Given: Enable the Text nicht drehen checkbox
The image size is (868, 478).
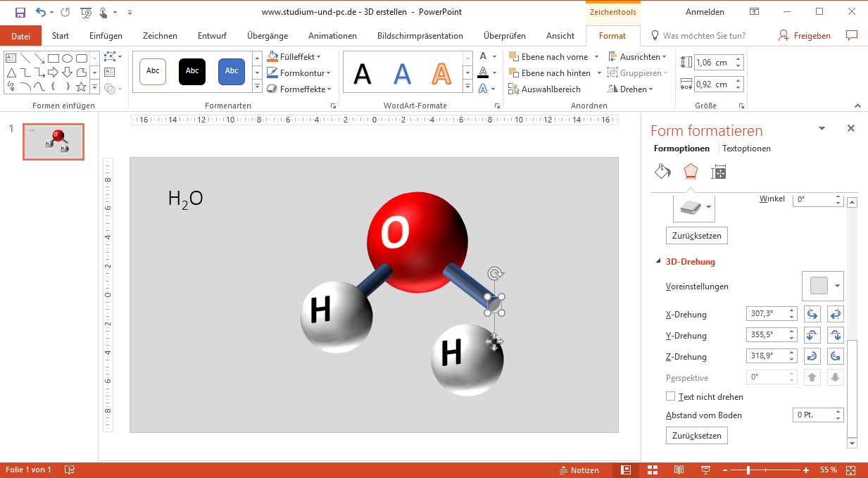Looking at the screenshot, I should point(671,396).
